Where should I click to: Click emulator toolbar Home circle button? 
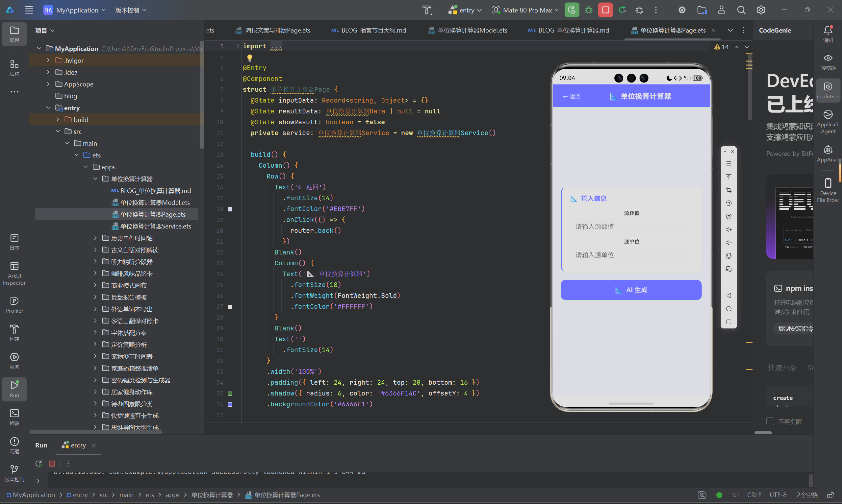pyautogui.click(x=728, y=309)
